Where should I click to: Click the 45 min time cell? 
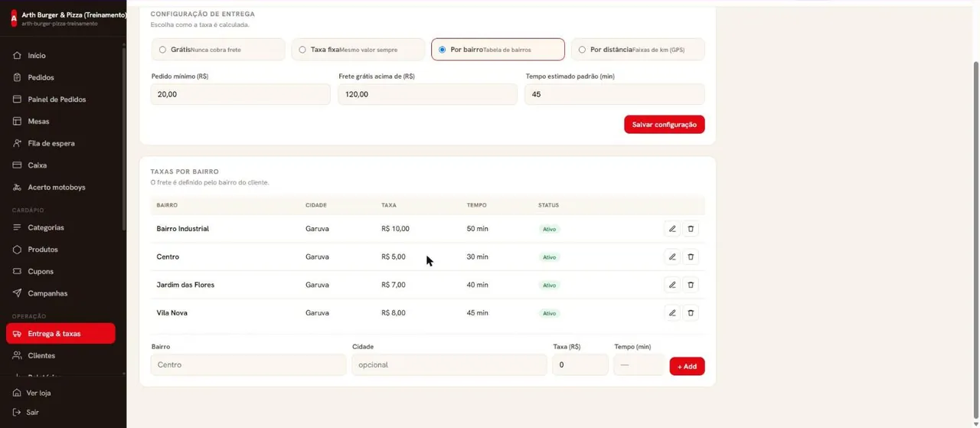coord(477,312)
